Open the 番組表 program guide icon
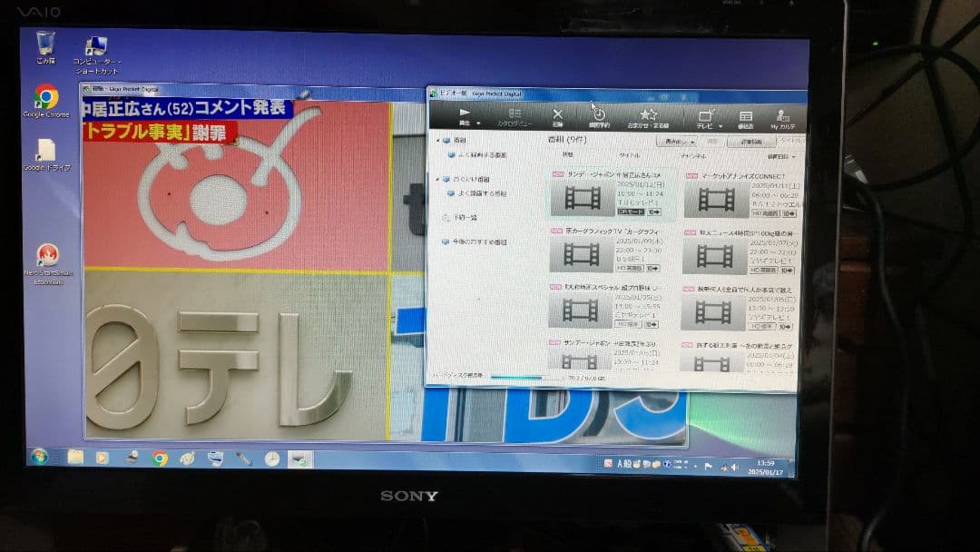 coord(747,114)
